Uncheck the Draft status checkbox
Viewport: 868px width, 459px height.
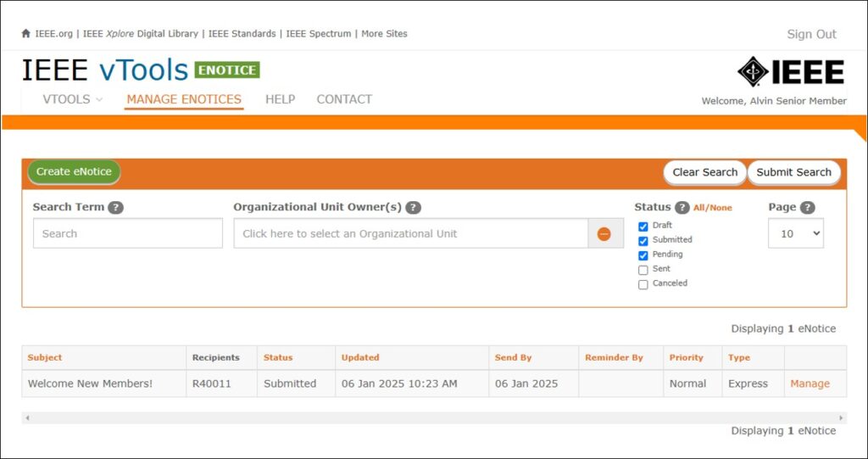pos(643,227)
